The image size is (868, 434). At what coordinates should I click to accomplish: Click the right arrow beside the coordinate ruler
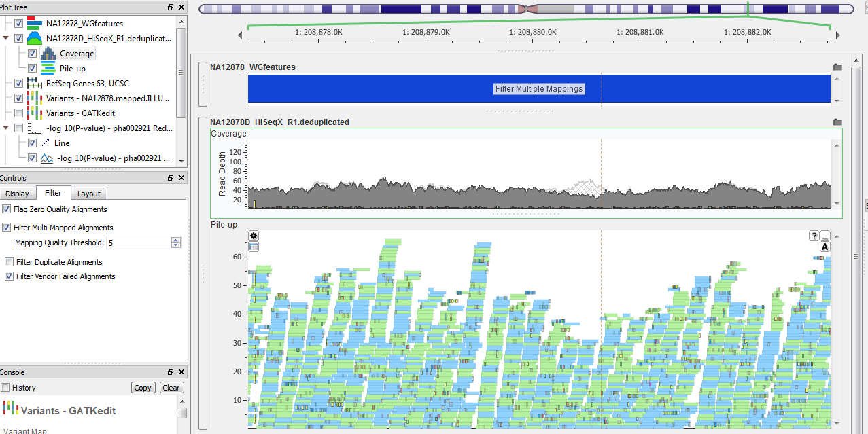pos(837,33)
